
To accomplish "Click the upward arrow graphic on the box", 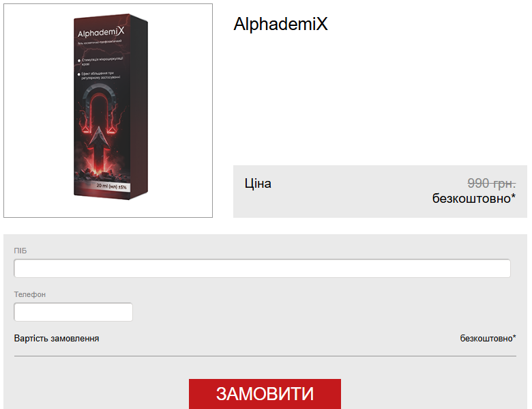I will coord(99,150).
